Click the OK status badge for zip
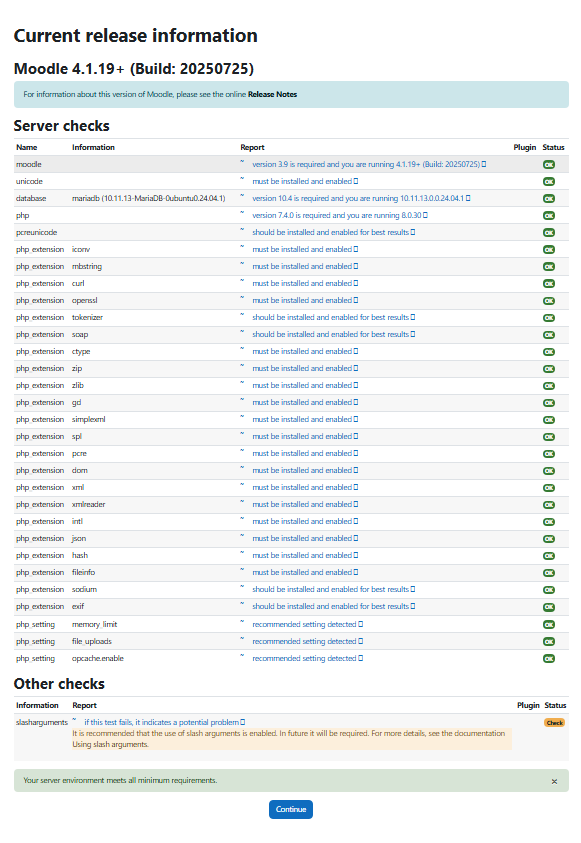 (549, 369)
